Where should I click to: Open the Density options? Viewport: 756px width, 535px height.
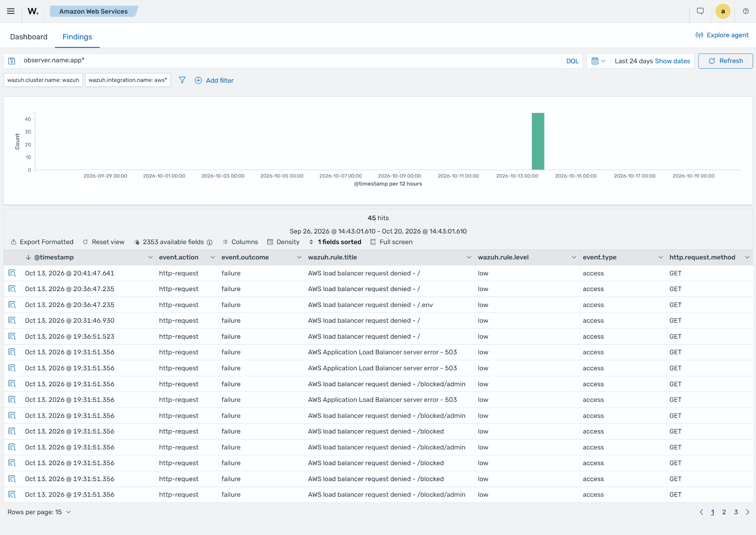283,242
